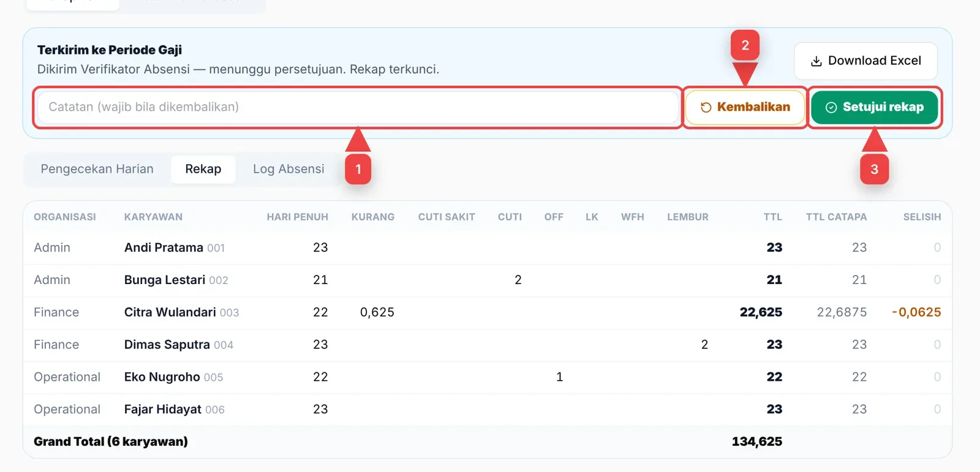This screenshot has width=980, height=472.
Task: Select employee Eko Nugroho
Action: pos(162,377)
